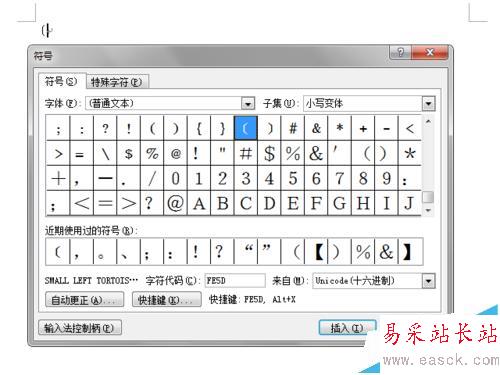Select the letter C symbol cell

[246, 203]
